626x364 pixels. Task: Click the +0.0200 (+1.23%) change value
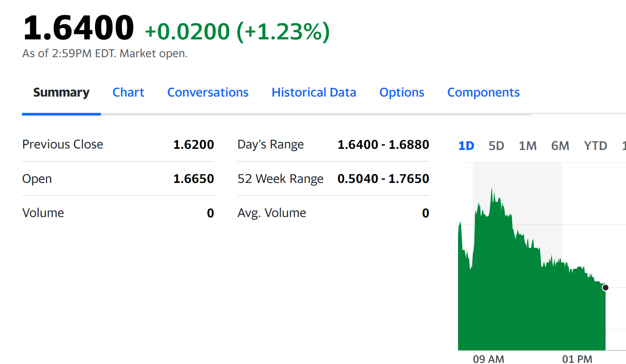pos(237,31)
